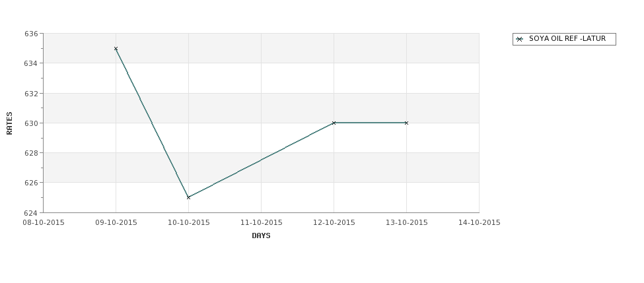Viewport: 644px width, 283px height.
Task: Select the SOYA OIL REF -LATUR legend label
Action: pyautogui.click(x=567, y=38)
